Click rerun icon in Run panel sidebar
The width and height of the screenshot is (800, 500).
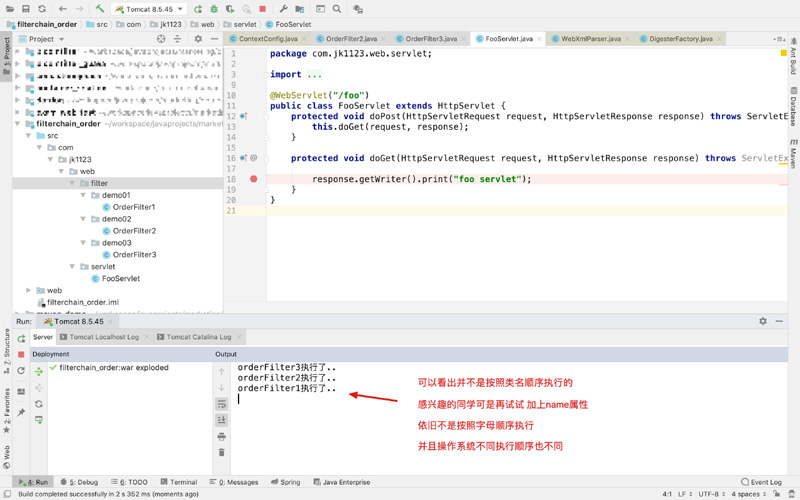(21, 339)
